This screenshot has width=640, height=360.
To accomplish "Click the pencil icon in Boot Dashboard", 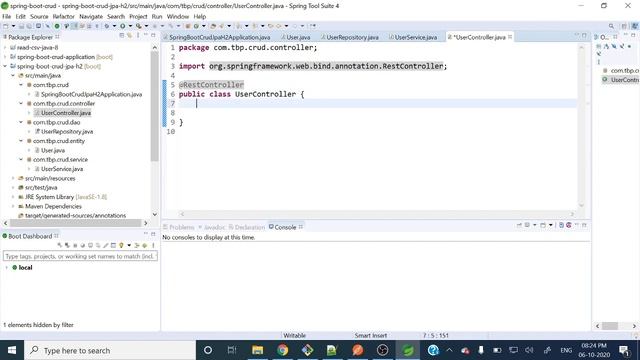I will click(x=106, y=245).
